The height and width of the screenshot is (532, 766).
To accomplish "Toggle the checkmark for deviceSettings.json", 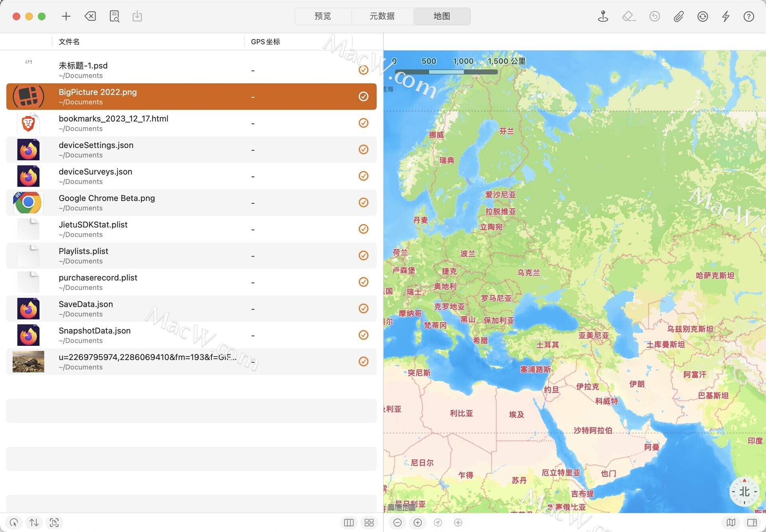I will [363, 149].
